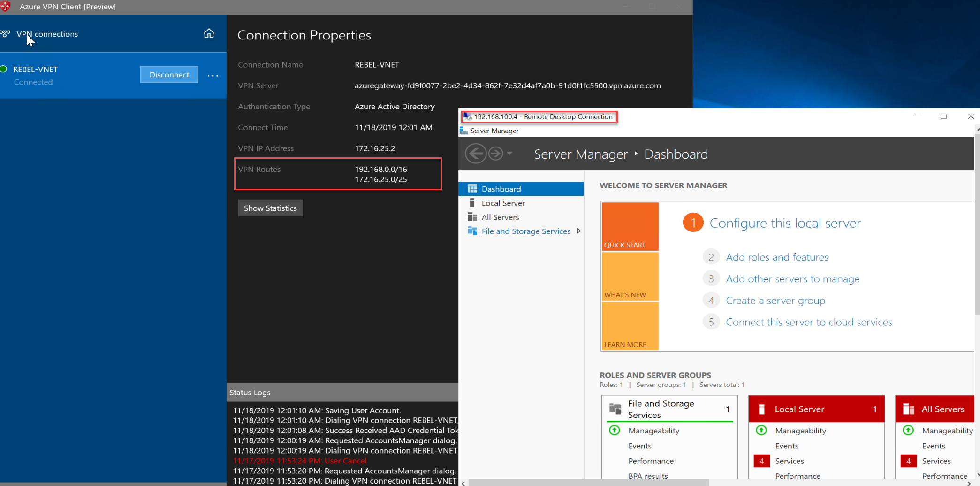Expand File and Storage Services arrow
This screenshot has width=980, height=486.
pyautogui.click(x=579, y=231)
